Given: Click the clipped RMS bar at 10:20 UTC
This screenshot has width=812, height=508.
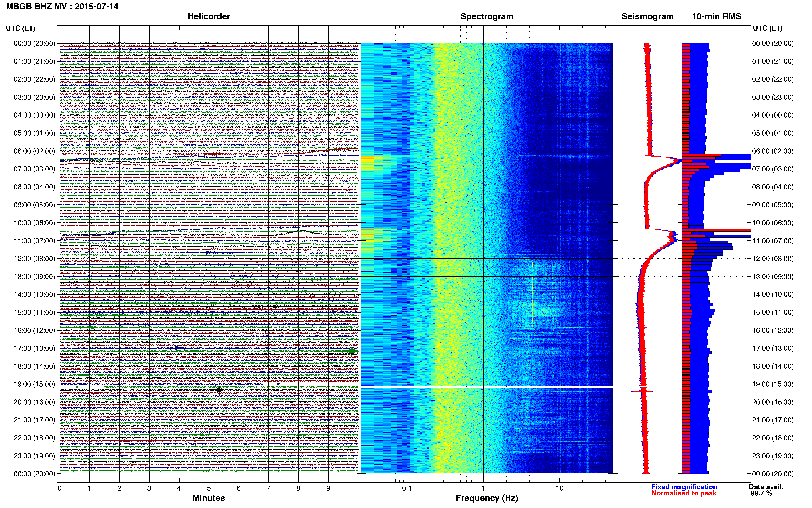Looking at the screenshot, I should 717,230.
